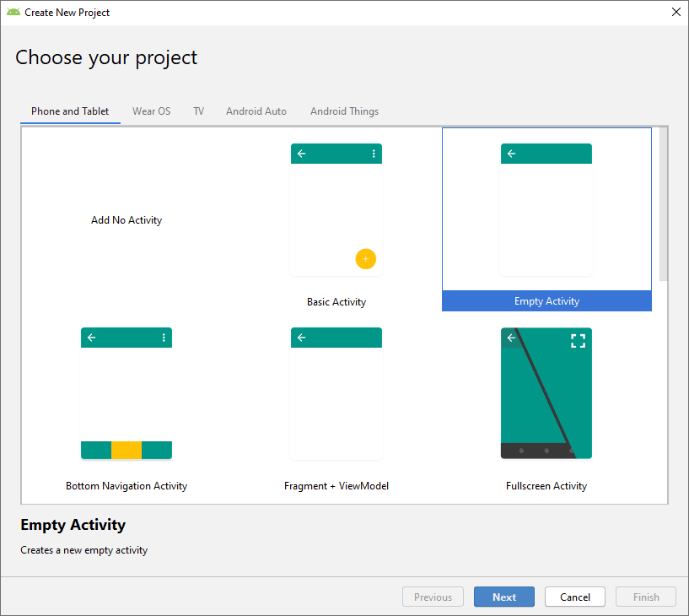Click back arrow in Fragment + ViewModel preview
Screen dimensions: 689x616
click(x=302, y=338)
